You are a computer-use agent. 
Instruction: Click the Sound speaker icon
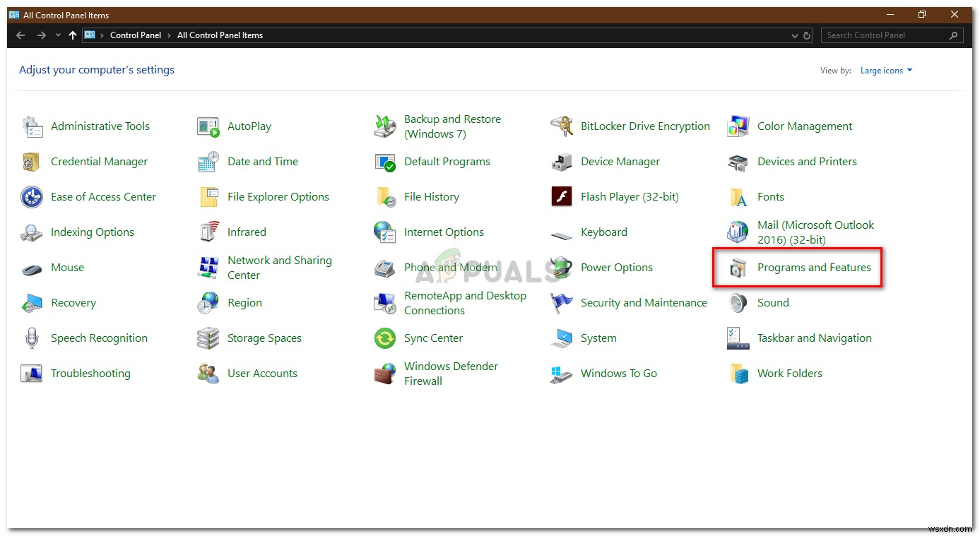point(738,303)
